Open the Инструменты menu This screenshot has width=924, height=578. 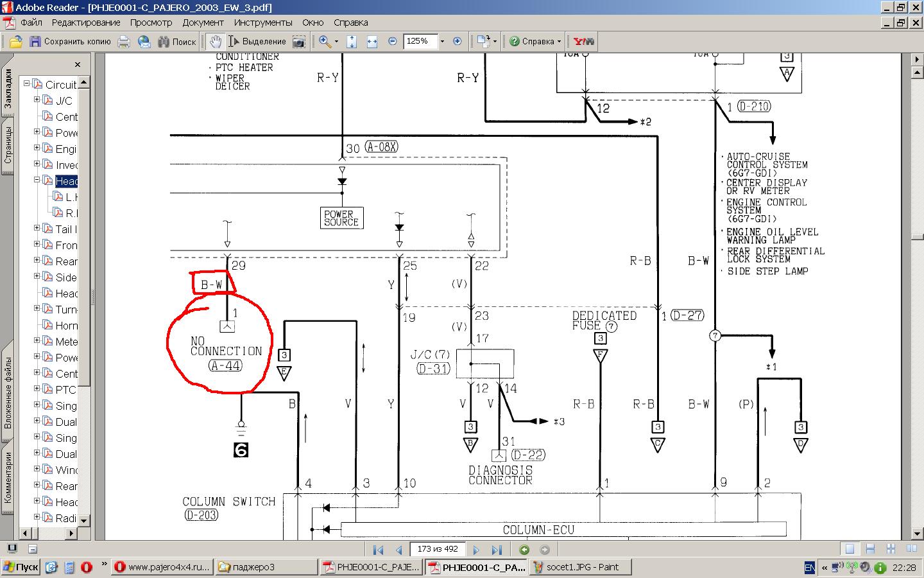pos(262,22)
